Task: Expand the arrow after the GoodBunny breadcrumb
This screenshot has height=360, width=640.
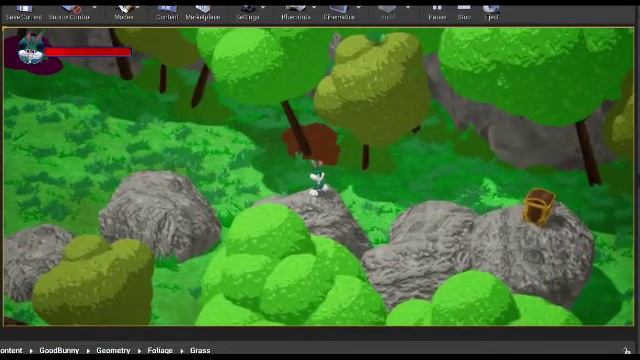Action: click(88, 351)
